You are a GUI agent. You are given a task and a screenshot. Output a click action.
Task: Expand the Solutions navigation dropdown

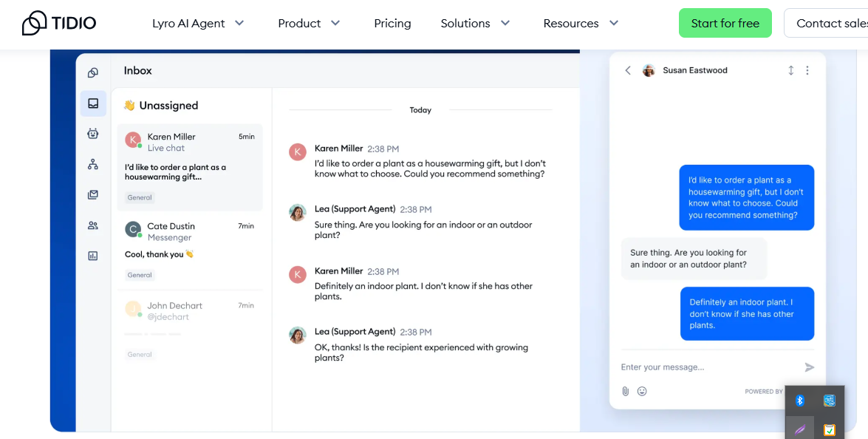point(475,23)
